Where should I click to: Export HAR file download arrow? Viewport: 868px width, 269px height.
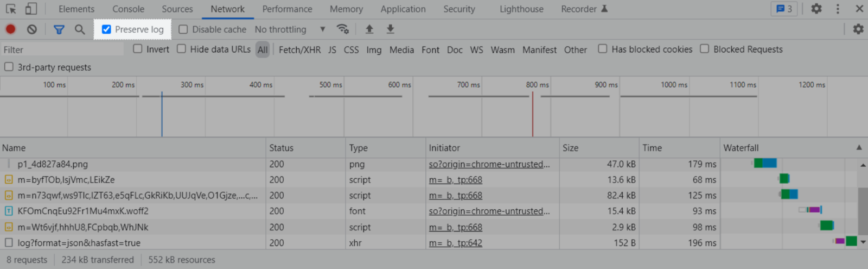point(390,29)
